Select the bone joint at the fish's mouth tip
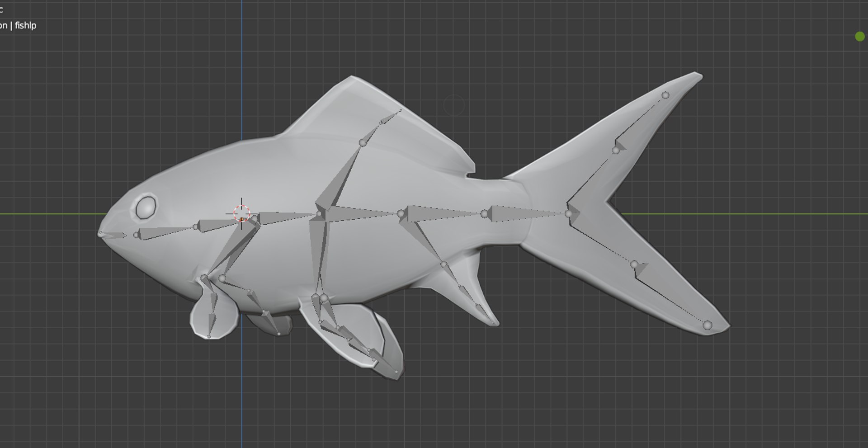Viewport: 868px width, 448px height. pyautogui.click(x=100, y=234)
